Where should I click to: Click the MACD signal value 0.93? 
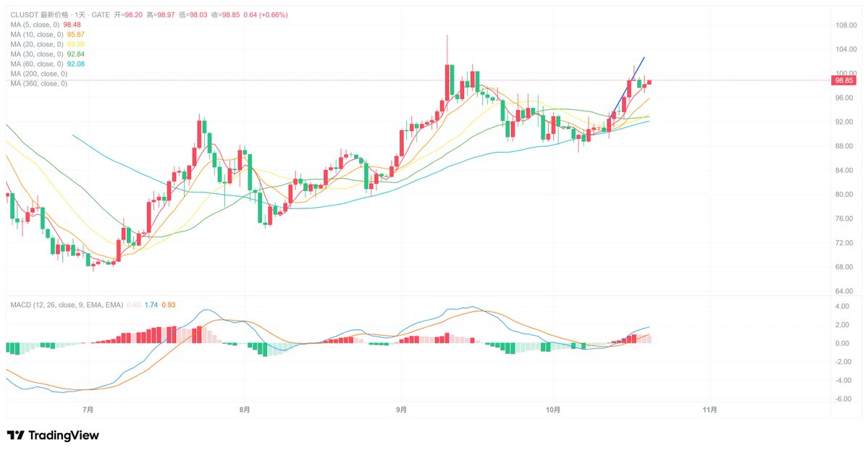[x=169, y=305]
